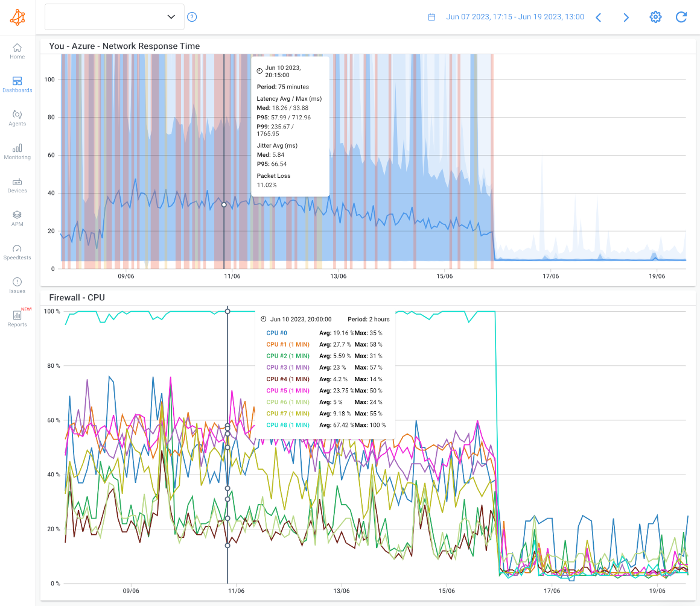Toggle the CPU #8 (1 MIN) series
The width and height of the screenshot is (700, 606).
click(x=288, y=425)
